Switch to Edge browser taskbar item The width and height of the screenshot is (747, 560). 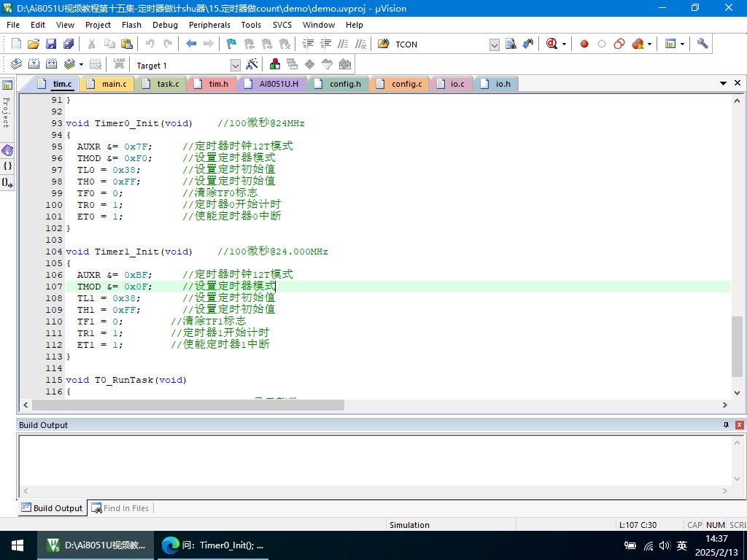pos(212,545)
